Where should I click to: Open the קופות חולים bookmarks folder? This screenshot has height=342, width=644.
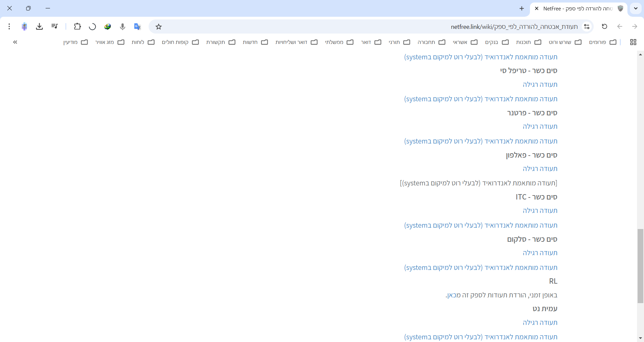point(180,42)
